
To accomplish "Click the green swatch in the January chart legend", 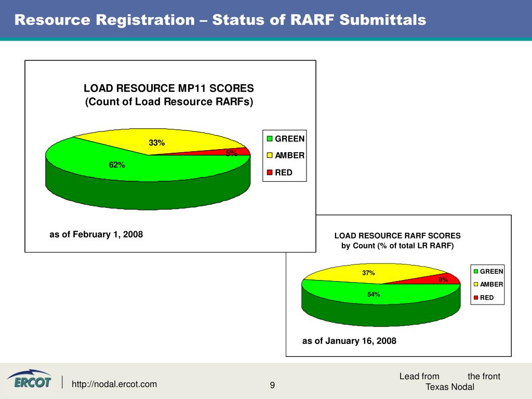I will tap(476, 271).
